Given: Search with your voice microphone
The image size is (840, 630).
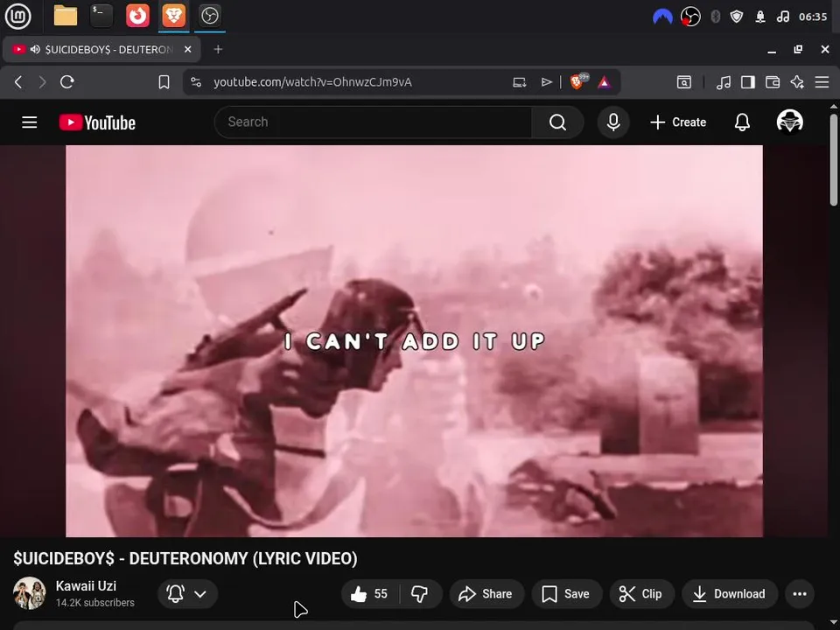Looking at the screenshot, I should pos(613,122).
